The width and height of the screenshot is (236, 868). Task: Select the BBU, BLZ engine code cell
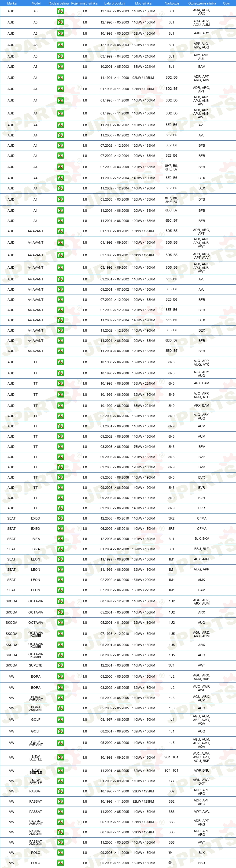(202, 548)
